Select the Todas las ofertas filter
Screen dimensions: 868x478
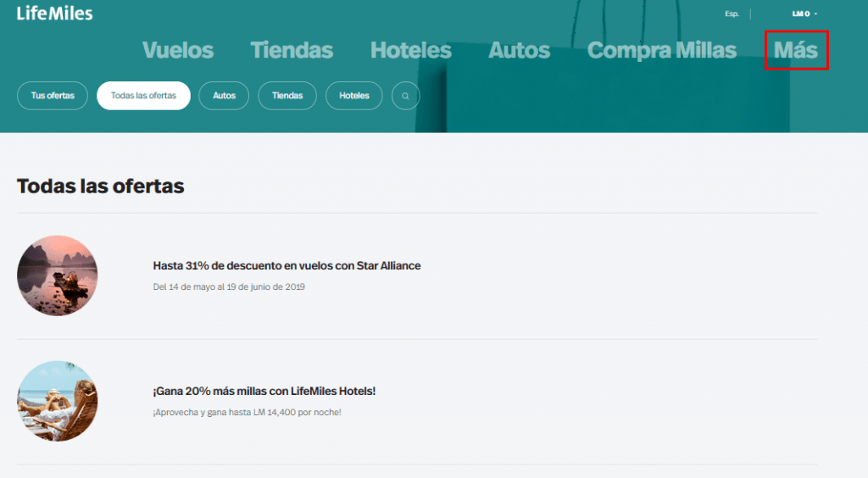(143, 96)
